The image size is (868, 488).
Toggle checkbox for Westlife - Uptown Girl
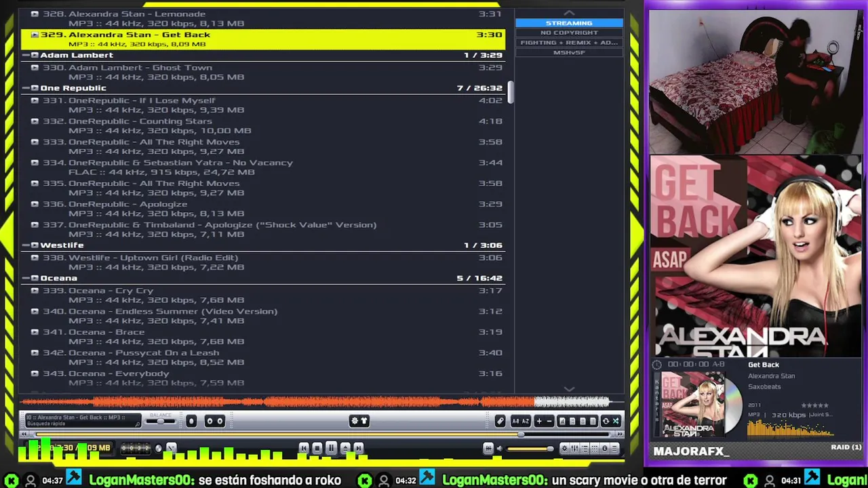[35, 258]
